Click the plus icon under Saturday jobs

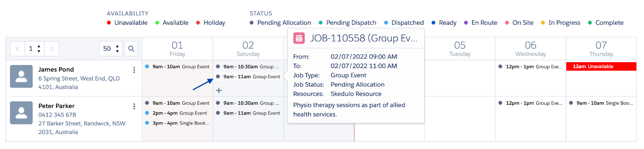pos(219,90)
